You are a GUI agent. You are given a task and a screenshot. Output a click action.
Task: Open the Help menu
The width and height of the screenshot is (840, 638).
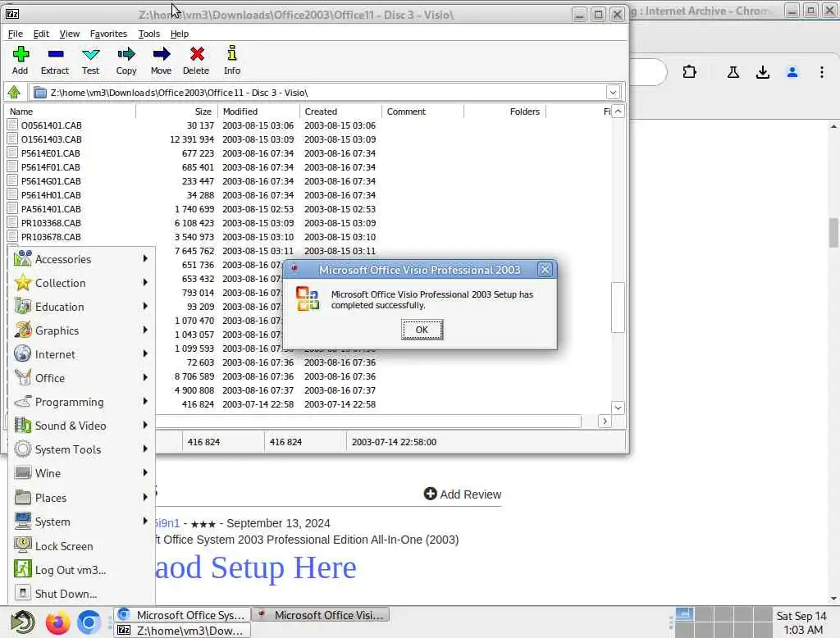180,34
